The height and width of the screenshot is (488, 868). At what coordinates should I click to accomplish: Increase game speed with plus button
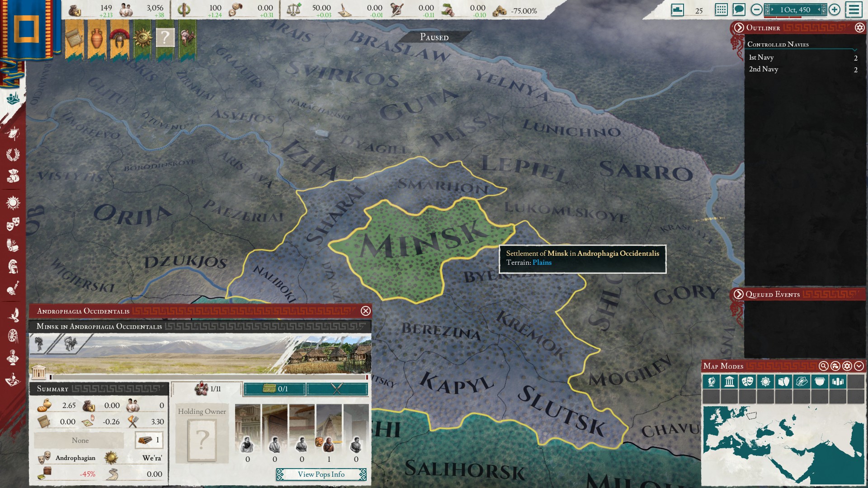coord(835,9)
